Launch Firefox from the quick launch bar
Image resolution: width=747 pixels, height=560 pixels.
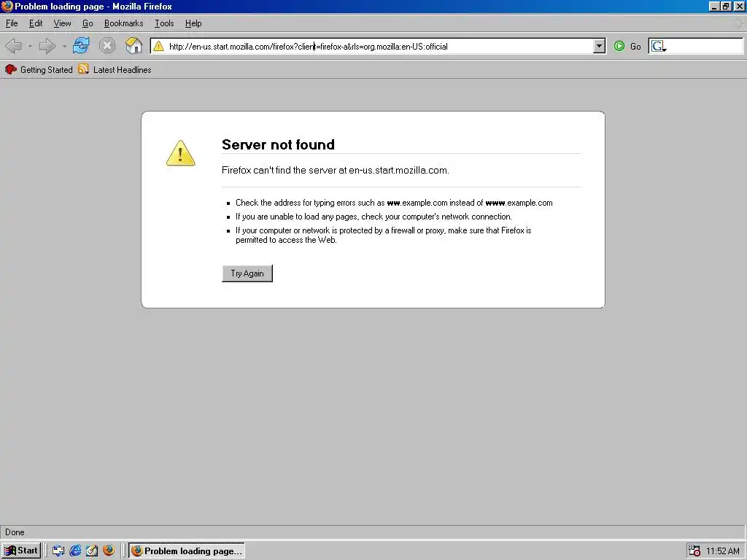tap(109, 551)
